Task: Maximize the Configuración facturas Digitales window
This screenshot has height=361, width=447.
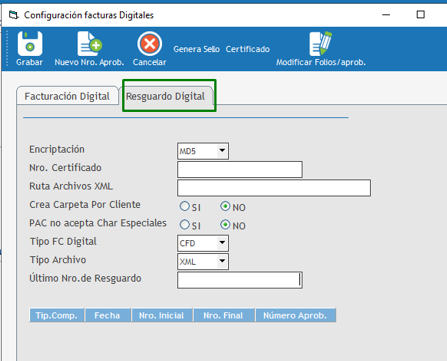Action: 421,15
